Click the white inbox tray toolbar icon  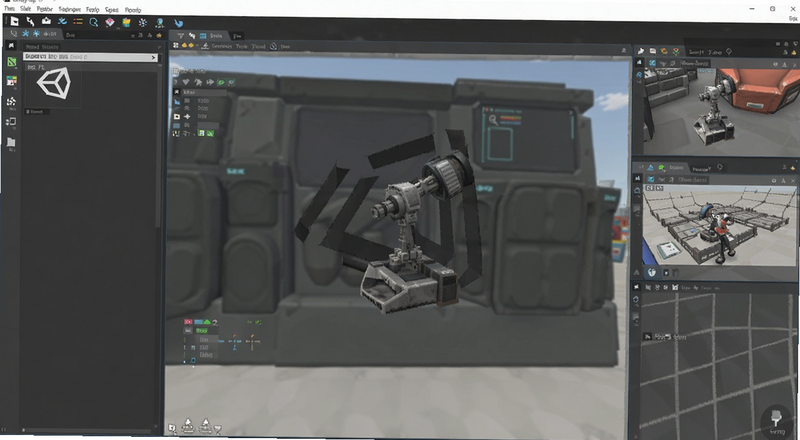46,21
